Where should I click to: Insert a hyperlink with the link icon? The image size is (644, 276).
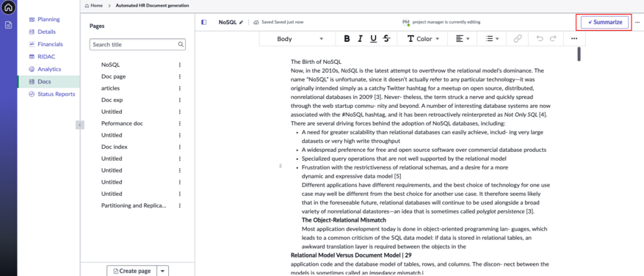click(x=518, y=39)
